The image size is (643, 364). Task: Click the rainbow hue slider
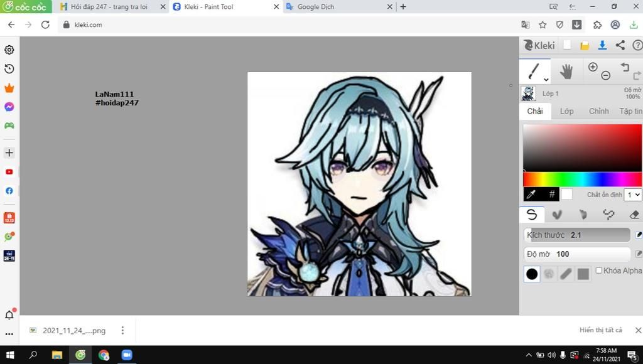[x=582, y=179]
